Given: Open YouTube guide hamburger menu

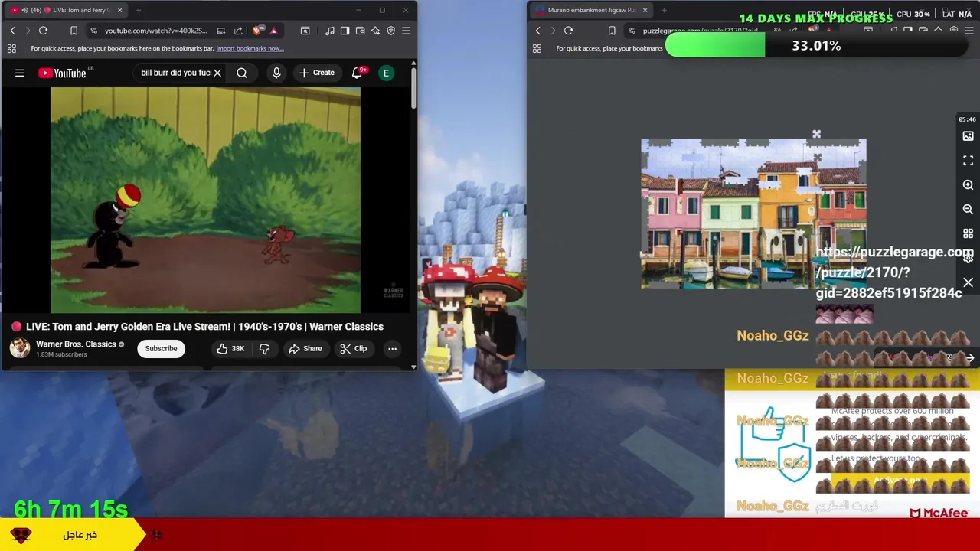Looking at the screenshot, I should coord(20,73).
